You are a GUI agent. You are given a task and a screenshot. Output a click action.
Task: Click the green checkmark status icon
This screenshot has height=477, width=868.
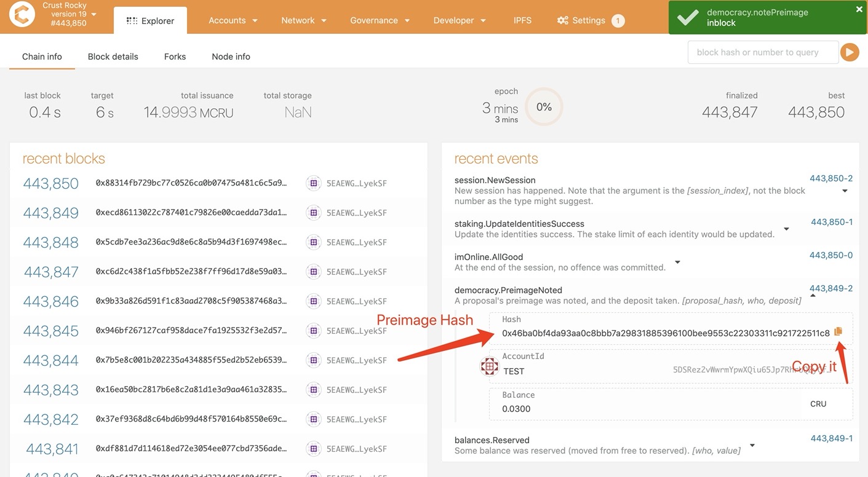[x=687, y=17]
